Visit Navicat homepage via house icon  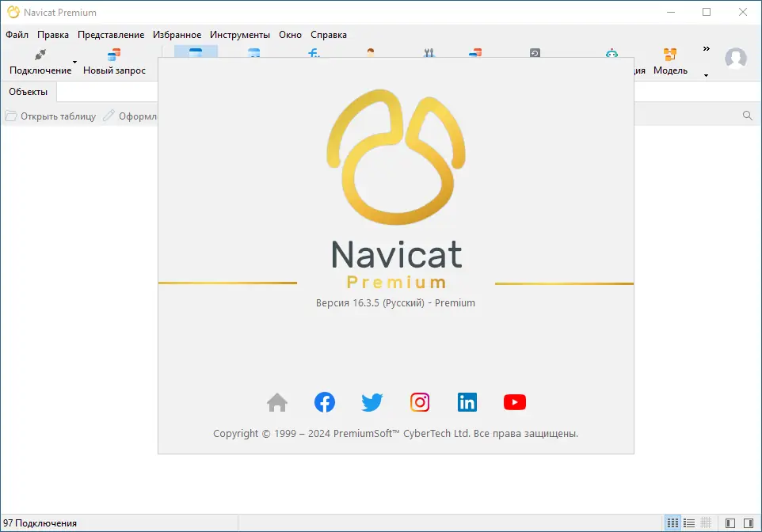(x=277, y=402)
